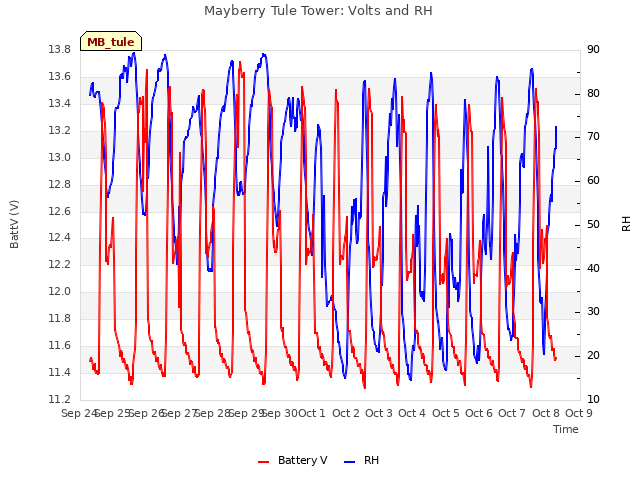Click the 90 RH tick label
The height and width of the screenshot is (480, 640).
click(x=593, y=50)
